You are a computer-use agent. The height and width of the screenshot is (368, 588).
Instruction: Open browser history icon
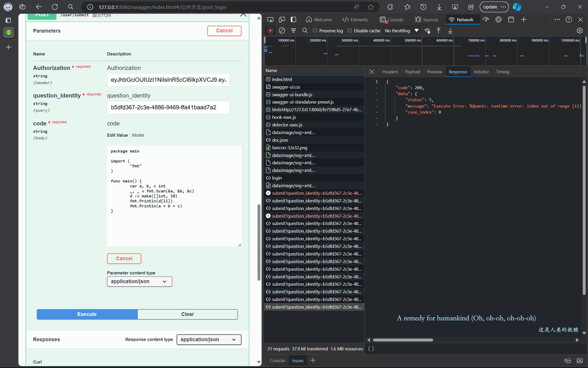pos(423,7)
